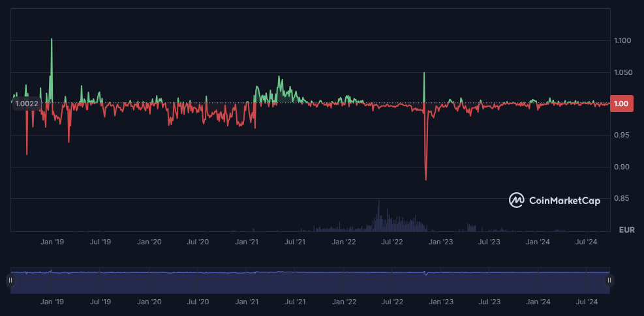
Task: Click the tallest green spike near 1.100
Action: pyautogui.click(x=52, y=40)
